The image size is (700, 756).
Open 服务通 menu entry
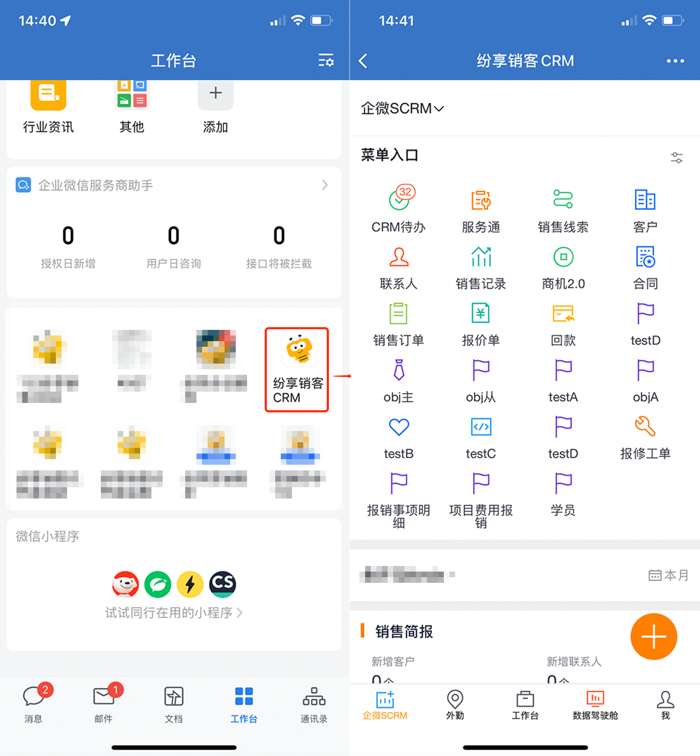(x=481, y=211)
